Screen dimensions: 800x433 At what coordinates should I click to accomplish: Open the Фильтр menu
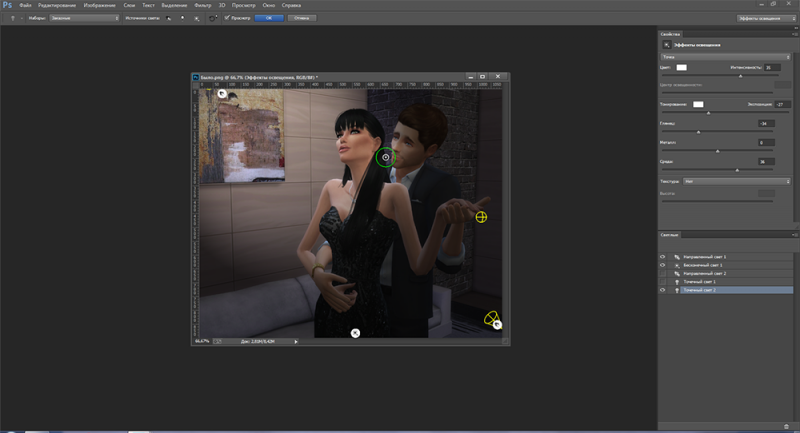tap(203, 5)
